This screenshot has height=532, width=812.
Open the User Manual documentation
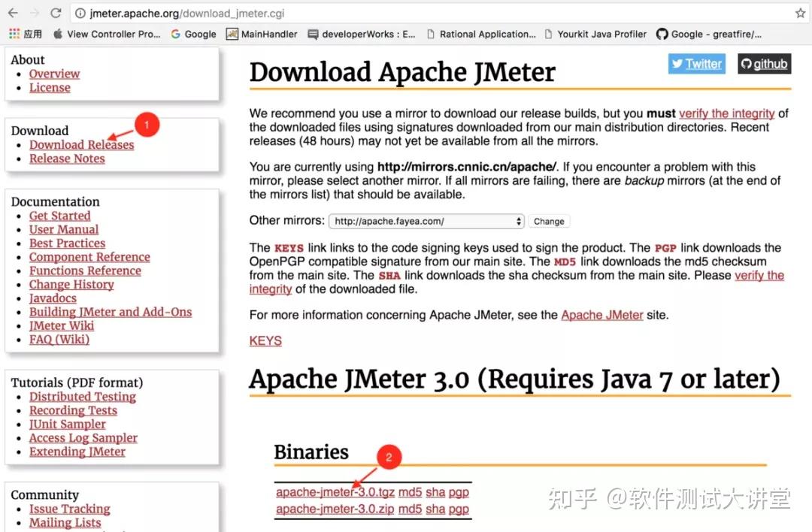[x=63, y=229]
